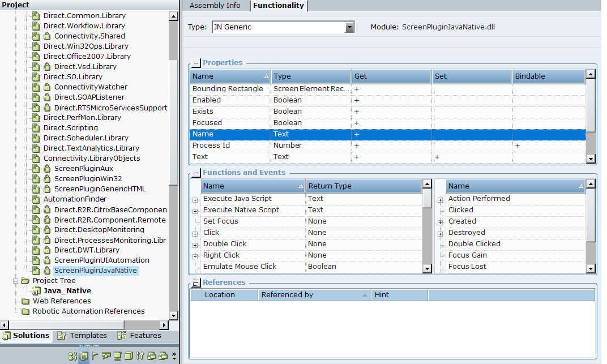Expand the Action Performed event
The width and height of the screenshot is (607, 364).
pyautogui.click(x=440, y=199)
